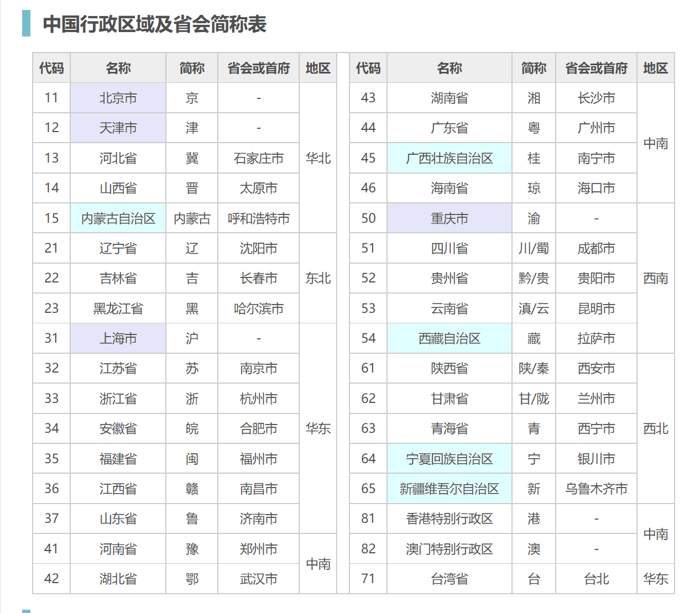
Task: Select the 西北 region cell
Action: (x=656, y=428)
